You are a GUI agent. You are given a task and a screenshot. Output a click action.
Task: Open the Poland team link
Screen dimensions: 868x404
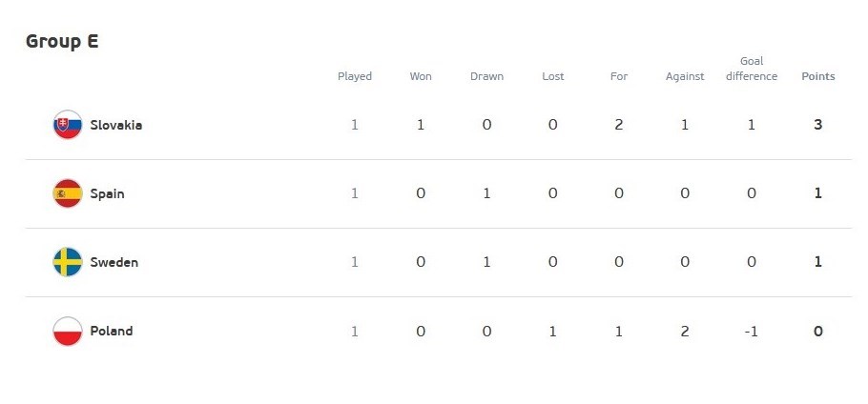(x=111, y=332)
